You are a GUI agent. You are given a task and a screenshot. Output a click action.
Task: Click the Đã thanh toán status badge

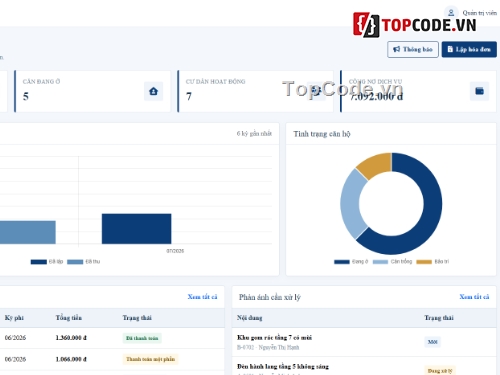tap(142, 338)
